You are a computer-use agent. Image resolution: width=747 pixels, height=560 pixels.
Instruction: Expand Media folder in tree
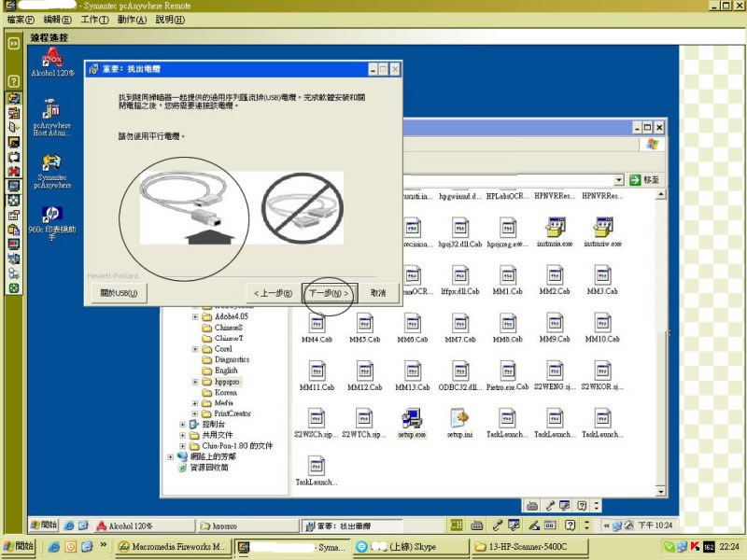195,403
